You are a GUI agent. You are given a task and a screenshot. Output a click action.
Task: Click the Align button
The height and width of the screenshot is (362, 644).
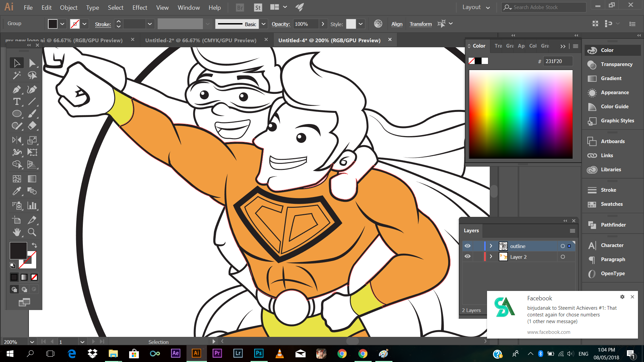pos(397,24)
